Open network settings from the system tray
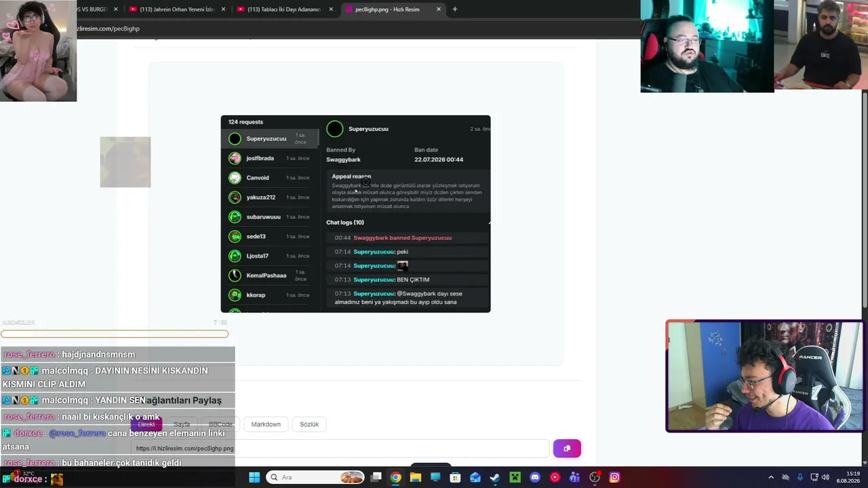The height and width of the screenshot is (488, 868). (814, 477)
